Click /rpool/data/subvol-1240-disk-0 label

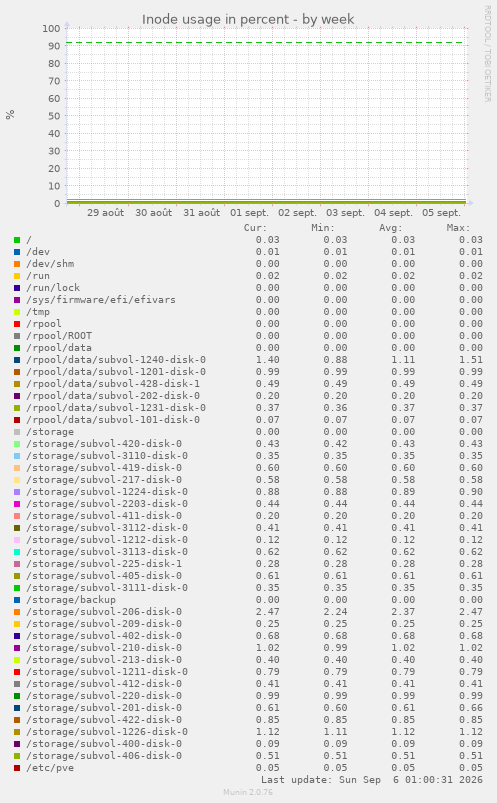(x=116, y=360)
